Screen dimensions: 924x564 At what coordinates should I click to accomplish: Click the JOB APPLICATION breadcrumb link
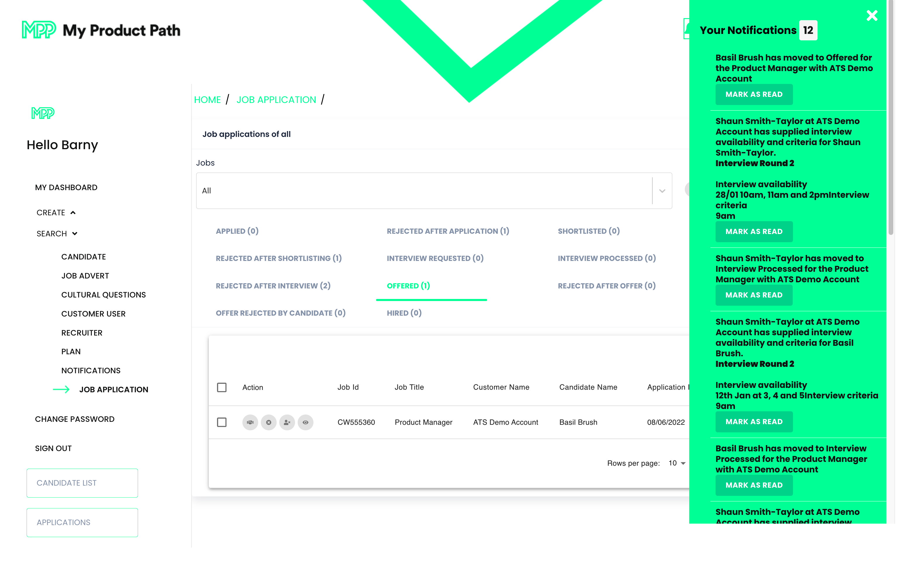tap(276, 100)
